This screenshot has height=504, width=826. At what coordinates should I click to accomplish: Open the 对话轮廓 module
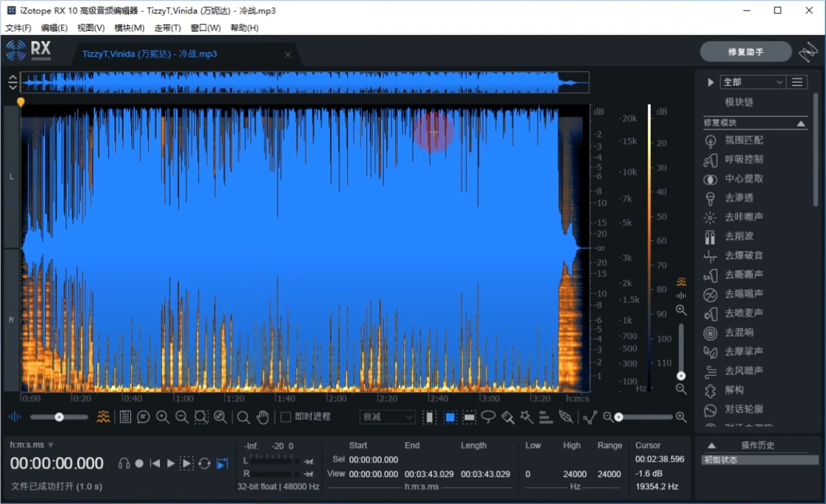pyautogui.click(x=743, y=409)
